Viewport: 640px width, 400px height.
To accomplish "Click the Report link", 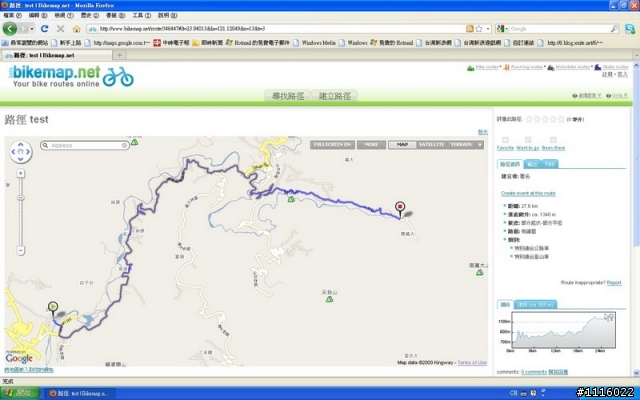I will click(x=614, y=282).
